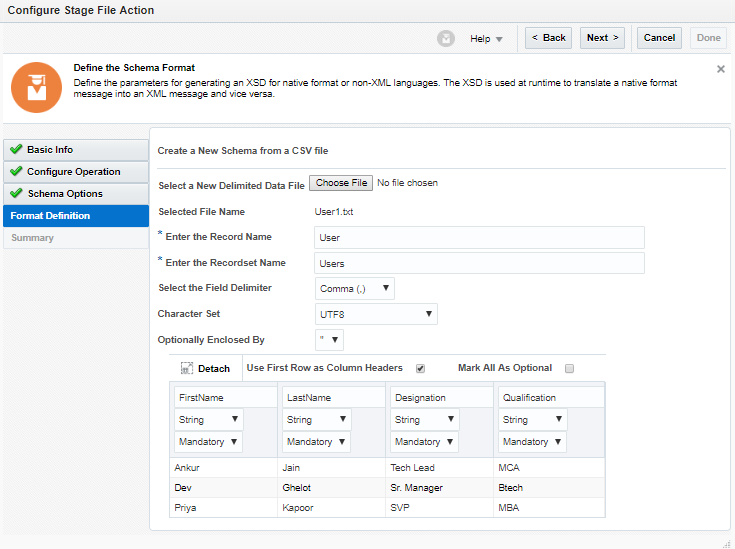Enable the Mark All As Optional checkbox

coord(569,368)
